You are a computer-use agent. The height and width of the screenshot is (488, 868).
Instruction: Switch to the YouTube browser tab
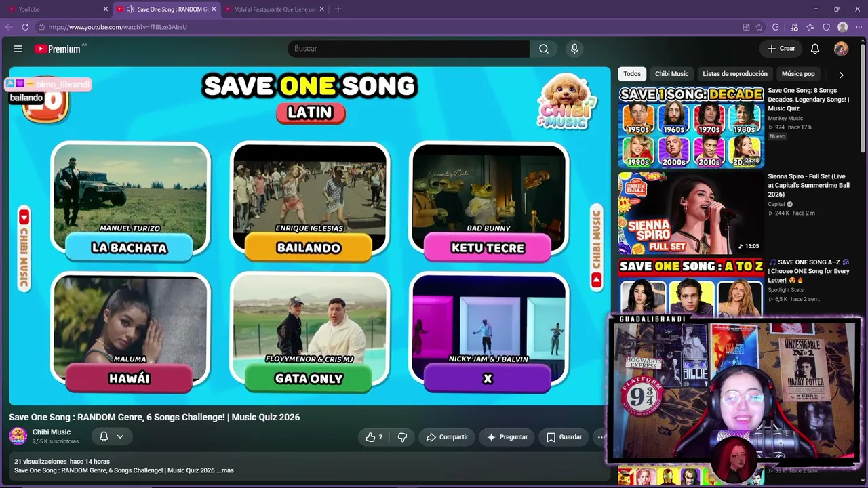tap(57, 9)
